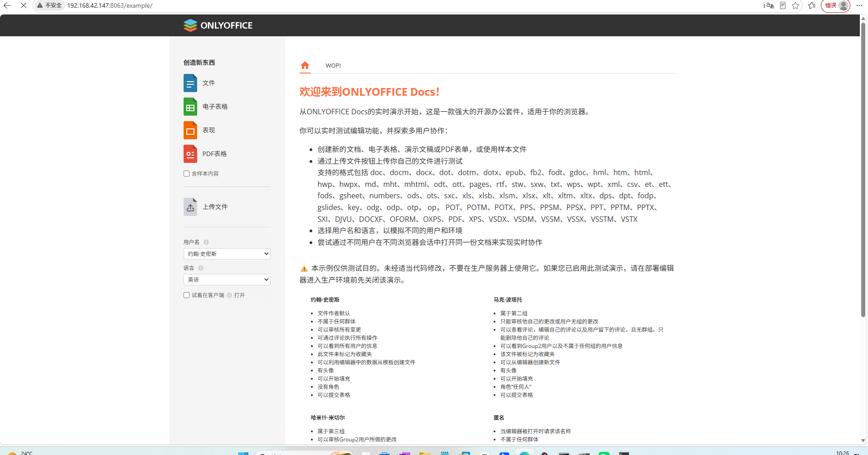Add page to favorites star icon

(795, 5)
